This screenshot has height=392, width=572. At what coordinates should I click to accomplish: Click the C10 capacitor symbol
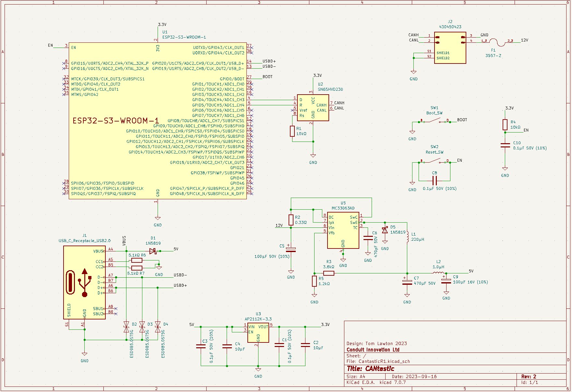(505, 145)
